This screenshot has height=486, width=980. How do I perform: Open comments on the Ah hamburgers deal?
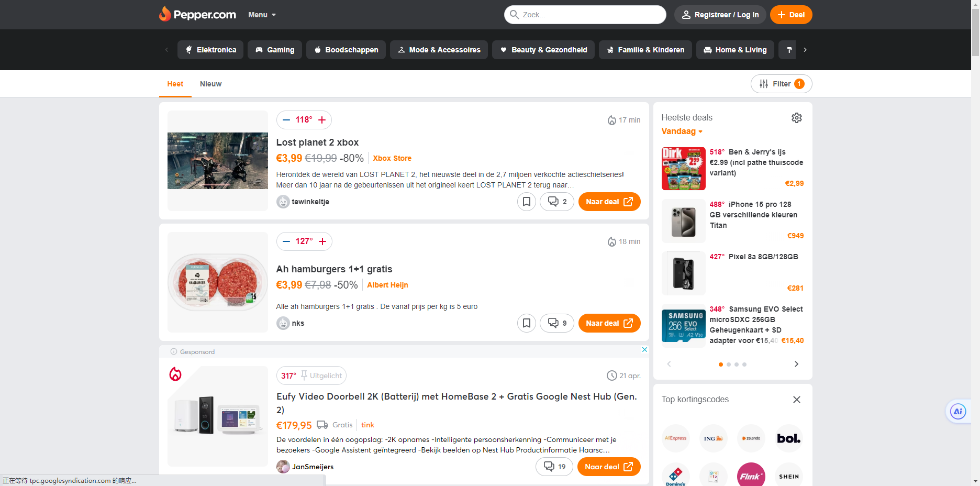pyautogui.click(x=557, y=323)
